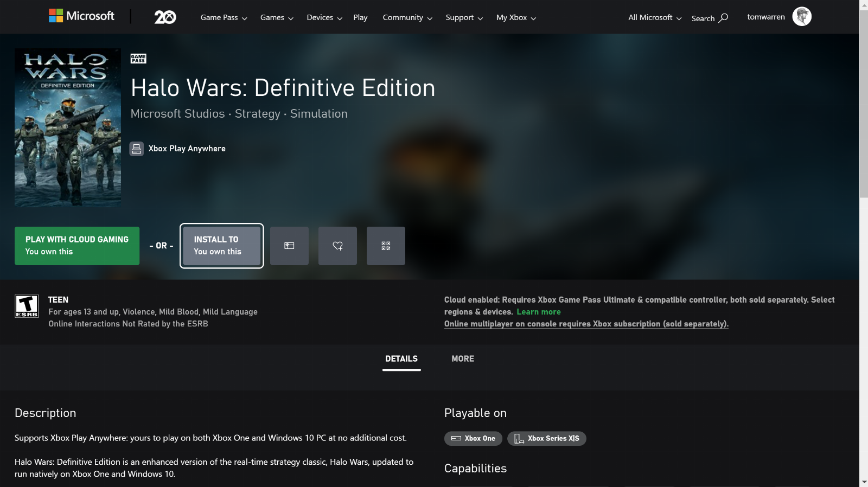Open the Play nav item
The height and width of the screenshot is (487, 868).
(360, 18)
